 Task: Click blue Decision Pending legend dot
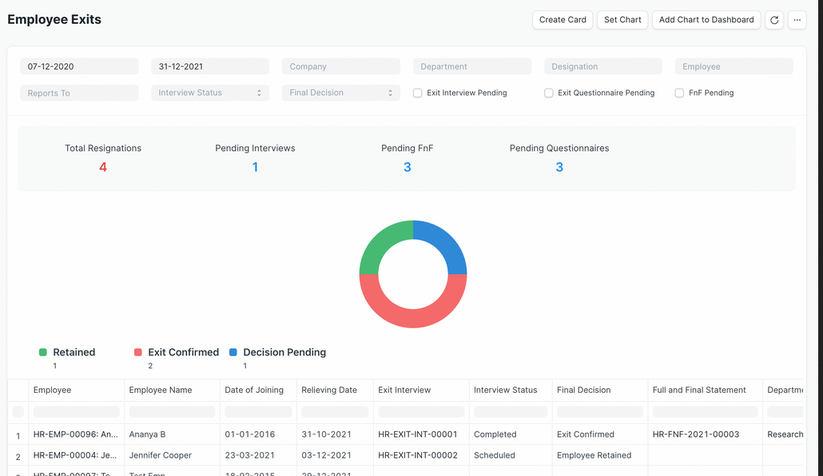point(233,353)
